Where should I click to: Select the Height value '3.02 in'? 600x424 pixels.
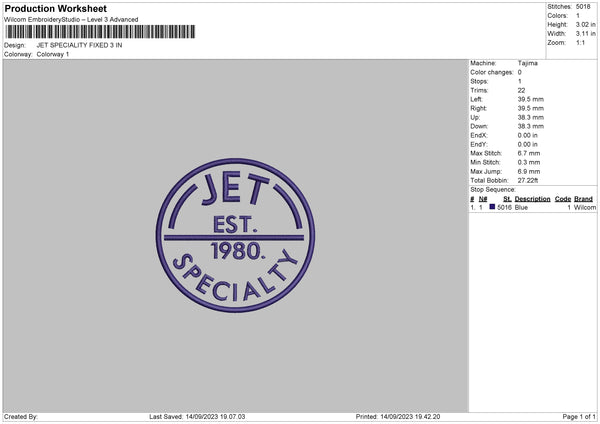[585, 24]
